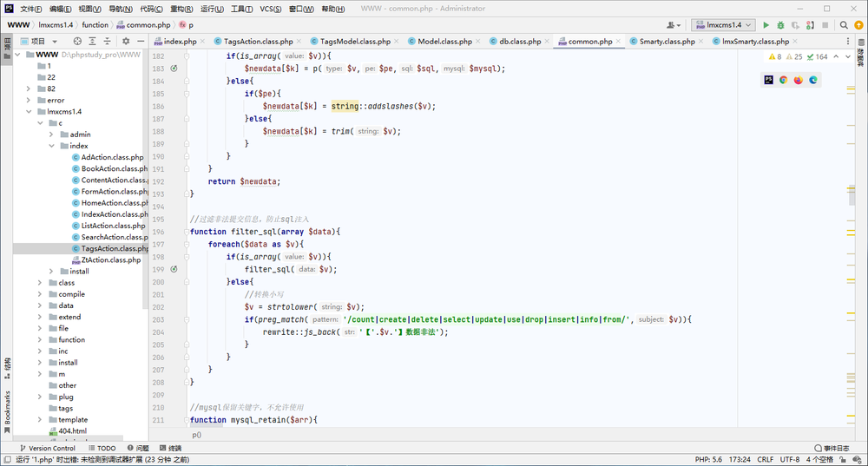Screen dimensions: 868x466
Task: Collapse the index folder in project tree
Action: coord(51,146)
